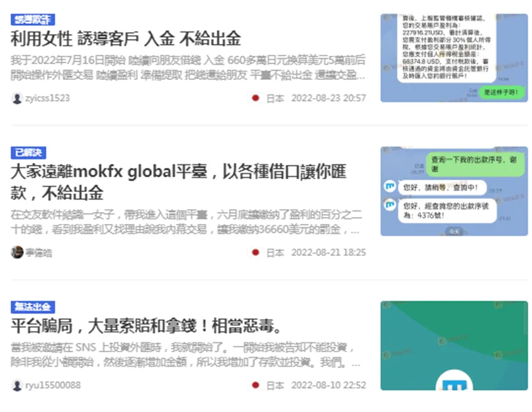
Task: Click avatar photo beside 李偉皓
Action: pos(17,252)
